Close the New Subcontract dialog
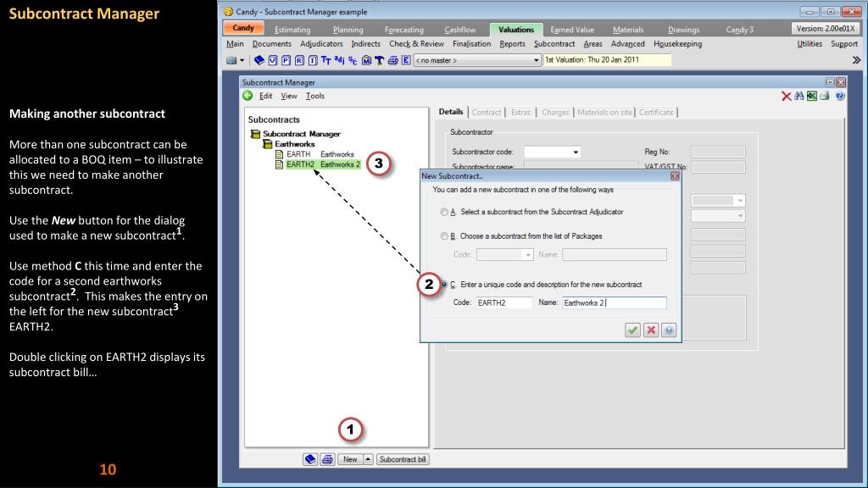 tap(674, 176)
